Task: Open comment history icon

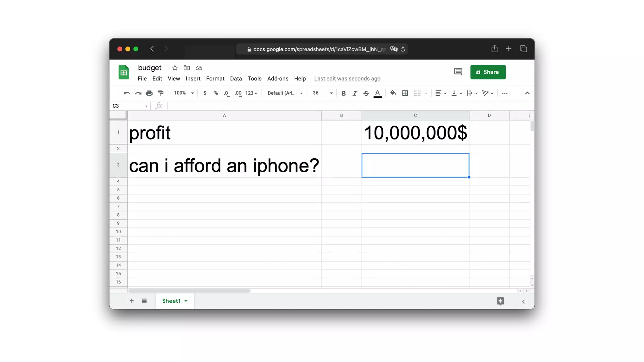Action: [458, 72]
